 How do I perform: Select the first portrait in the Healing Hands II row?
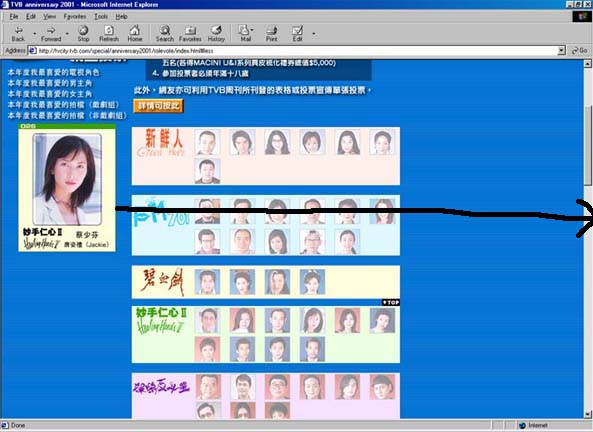click(x=208, y=320)
